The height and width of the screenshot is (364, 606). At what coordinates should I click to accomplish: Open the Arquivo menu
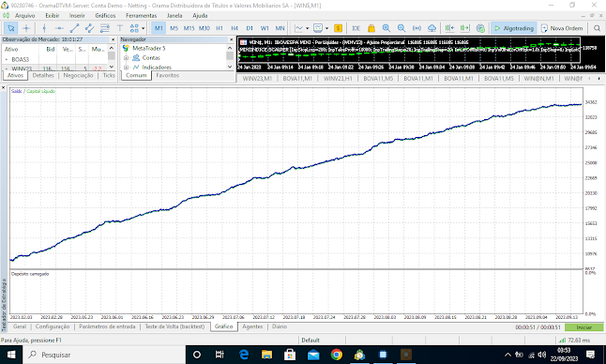[x=24, y=15]
